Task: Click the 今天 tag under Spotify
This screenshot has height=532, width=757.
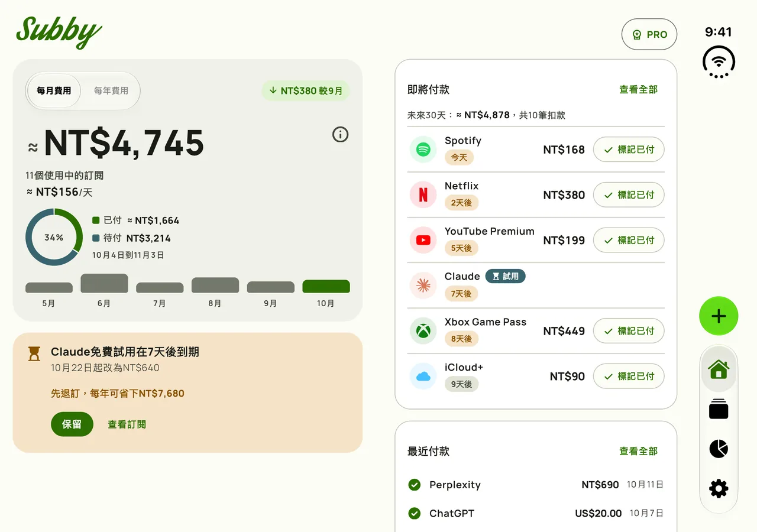Action: [459, 157]
